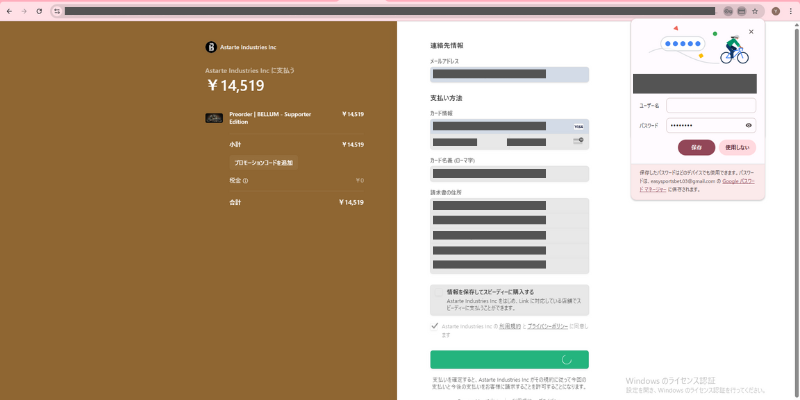Click the BELLUM product thumbnail
800x400 pixels.
(x=214, y=118)
